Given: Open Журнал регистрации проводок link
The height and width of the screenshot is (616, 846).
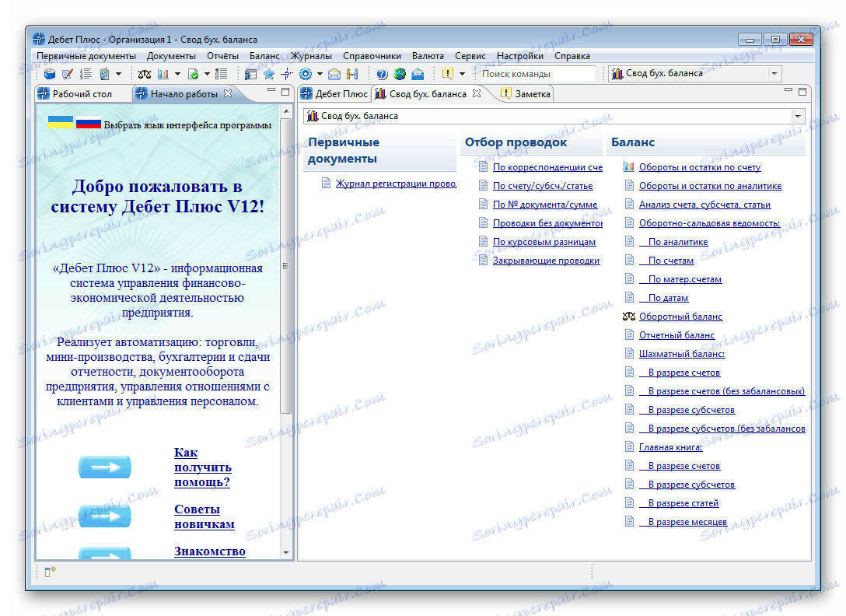Looking at the screenshot, I should pyautogui.click(x=396, y=184).
